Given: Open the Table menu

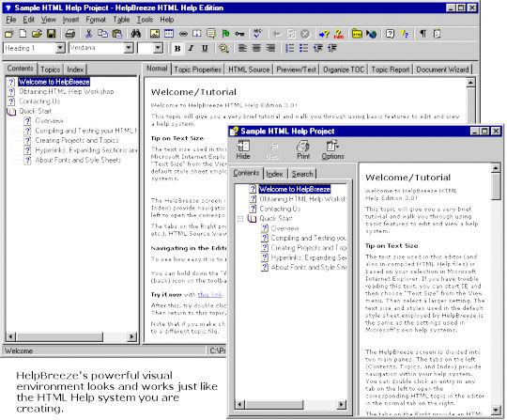Looking at the screenshot, I should click(121, 20).
